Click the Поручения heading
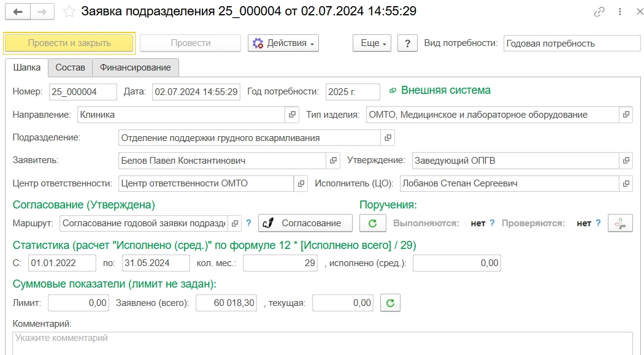This screenshot has height=355, width=644. coord(388,205)
